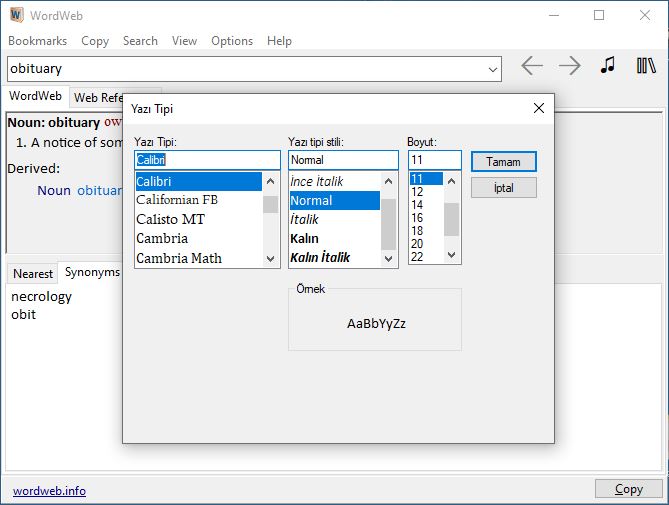Select Cambria font in the list
This screenshot has width=669, height=505.
coord(198,238)
